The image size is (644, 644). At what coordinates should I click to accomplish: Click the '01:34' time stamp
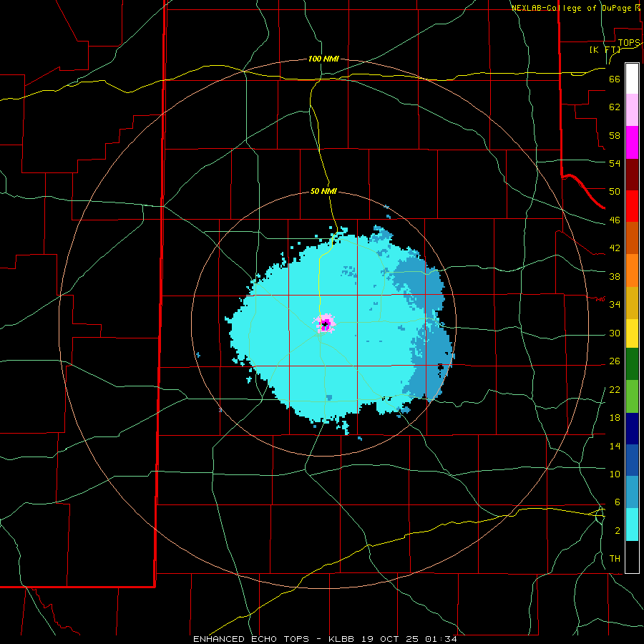coord(441,639)
